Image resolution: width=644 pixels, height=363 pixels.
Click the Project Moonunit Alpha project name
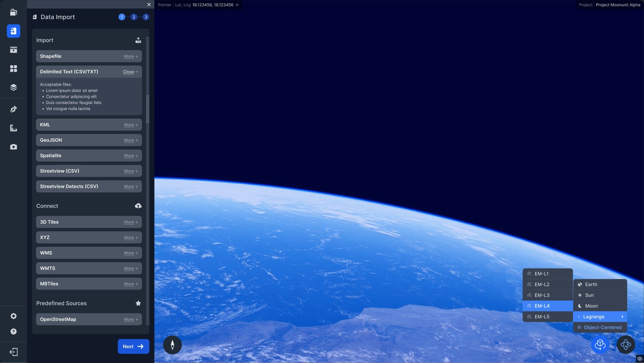tap(618, 5)
